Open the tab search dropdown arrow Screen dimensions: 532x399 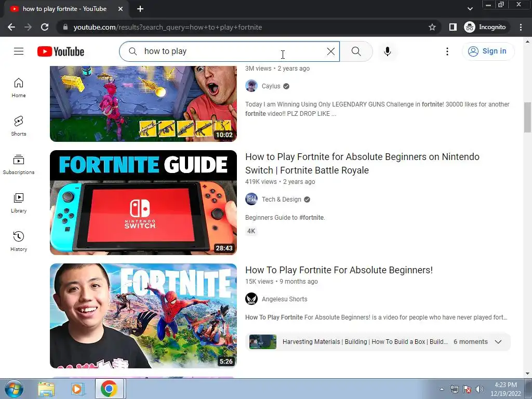(x=470, y=9)
